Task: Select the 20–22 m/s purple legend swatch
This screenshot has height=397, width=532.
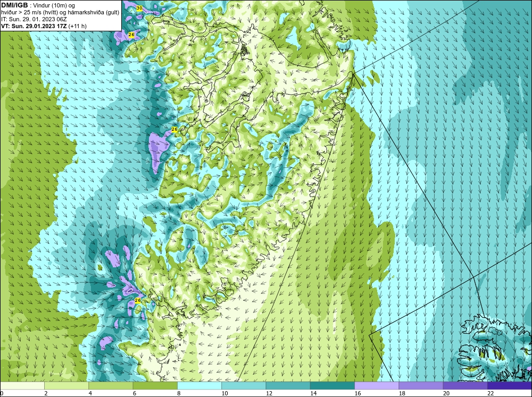Action: point(465,385)
